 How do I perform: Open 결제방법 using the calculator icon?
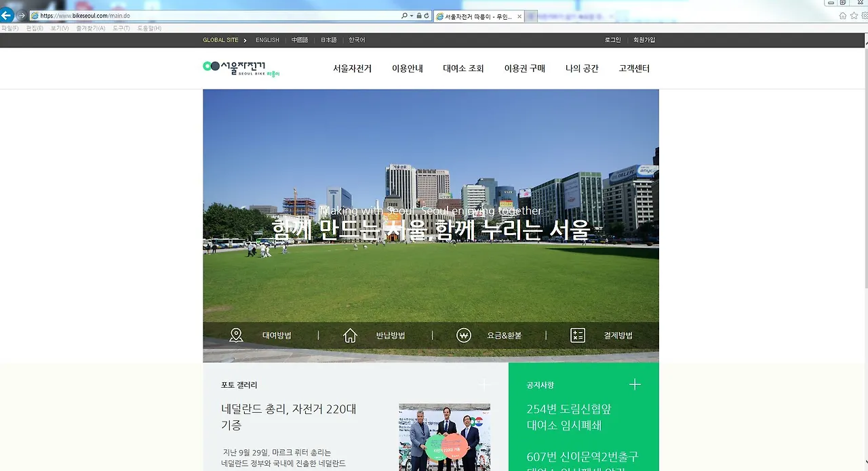point(577,335)
